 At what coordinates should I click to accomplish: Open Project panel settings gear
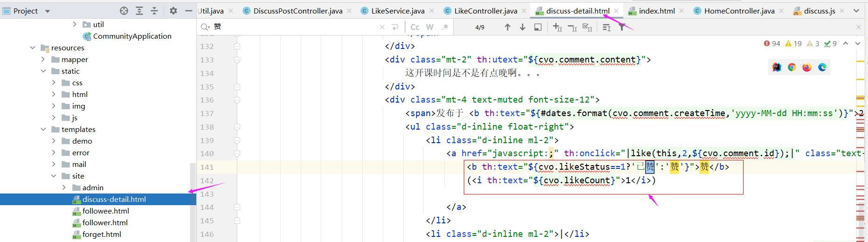click(x=173, y=11)
